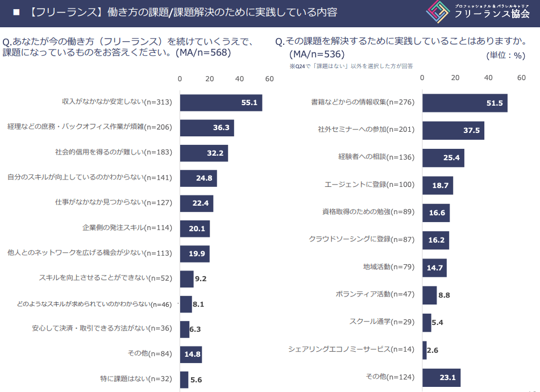Image resolution: width=540 pixels, height=392 pixels.
Task: Click the 36.3 back-office work bar
Action: 207,127
